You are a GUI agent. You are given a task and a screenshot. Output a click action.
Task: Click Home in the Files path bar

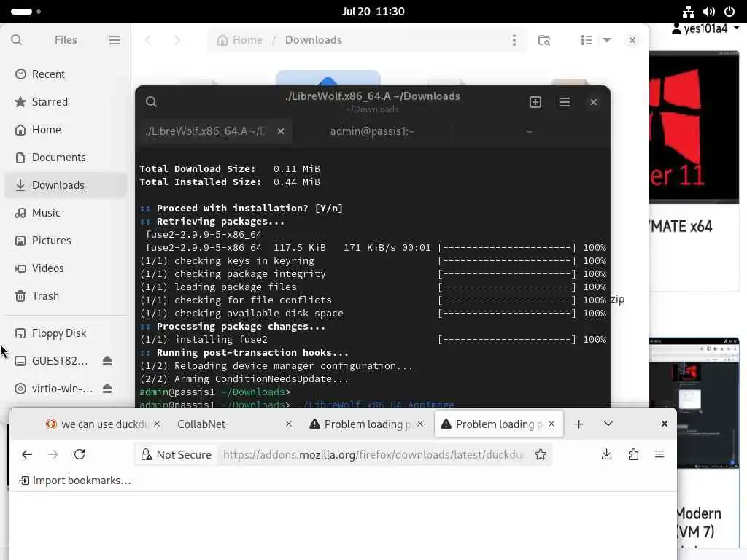click(x=240, y=40)
